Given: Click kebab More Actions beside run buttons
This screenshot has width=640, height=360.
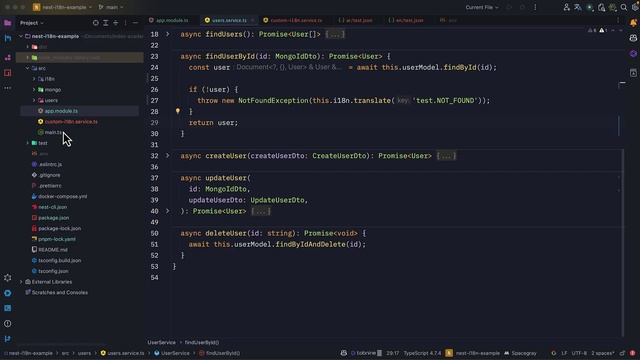Looking at the screenshot, I should (x=535, y=7).
